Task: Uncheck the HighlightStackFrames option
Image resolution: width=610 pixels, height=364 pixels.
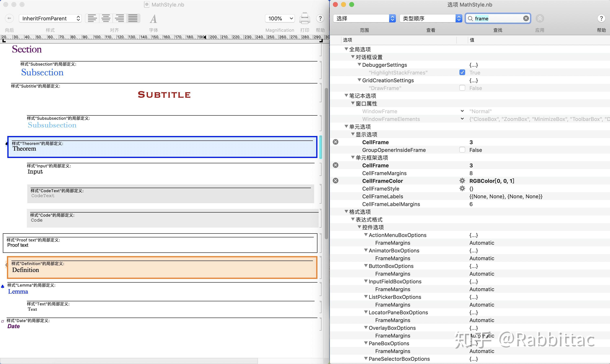Action: [462, 72]
